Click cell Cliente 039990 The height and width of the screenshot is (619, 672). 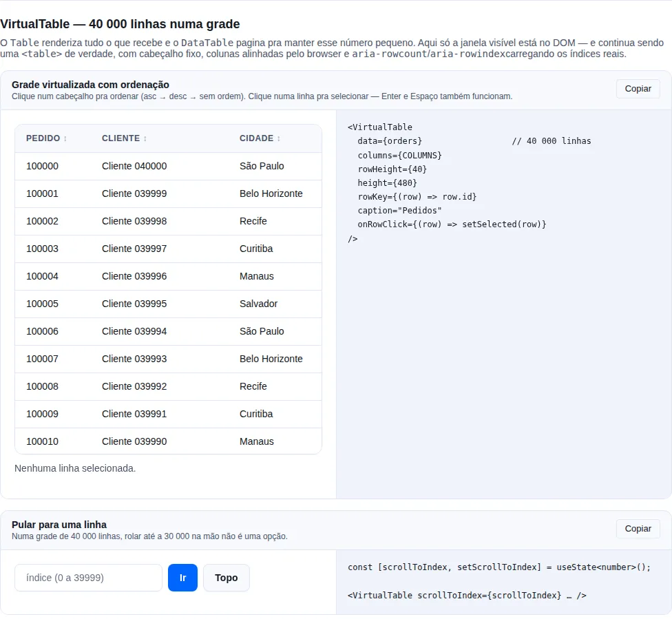tap(134, 441)
